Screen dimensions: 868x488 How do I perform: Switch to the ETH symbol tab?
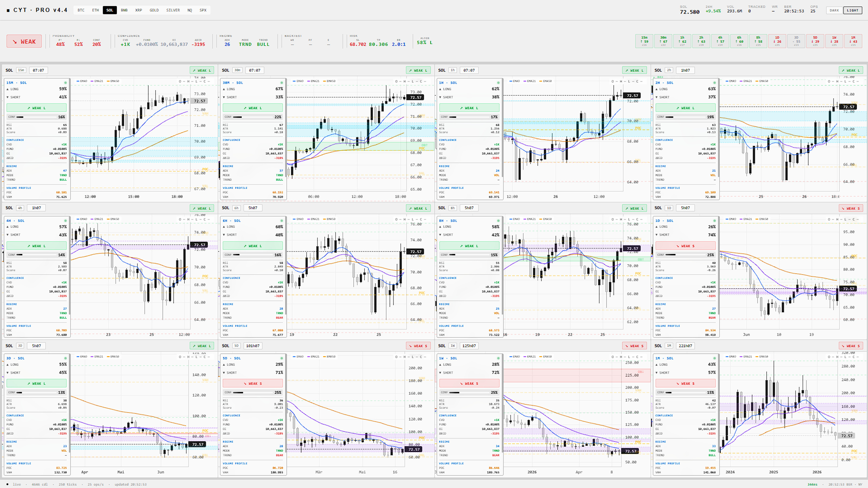point(95,10)
